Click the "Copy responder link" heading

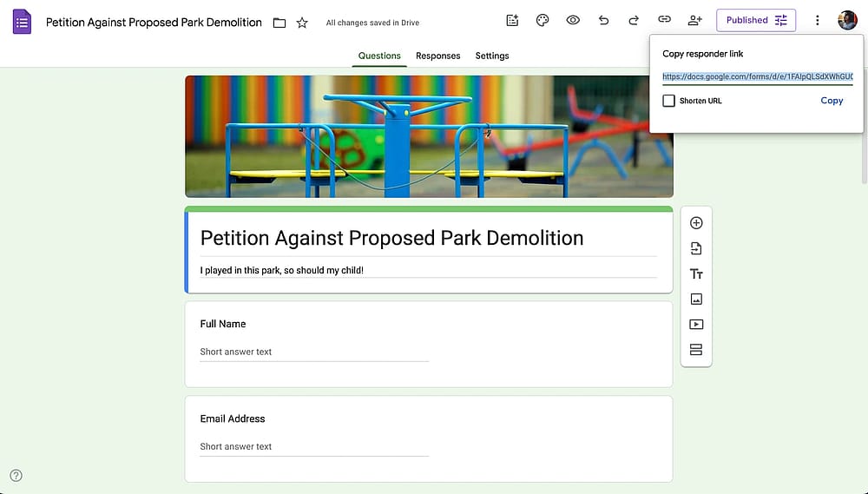703,54
